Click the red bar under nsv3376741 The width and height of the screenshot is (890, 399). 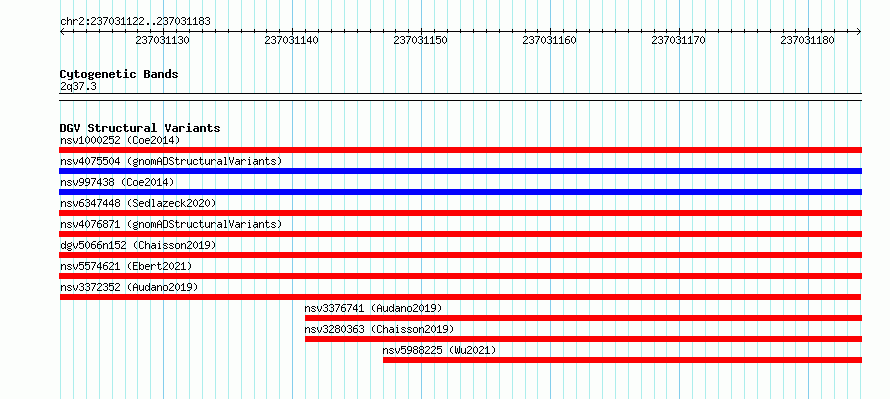583,318
